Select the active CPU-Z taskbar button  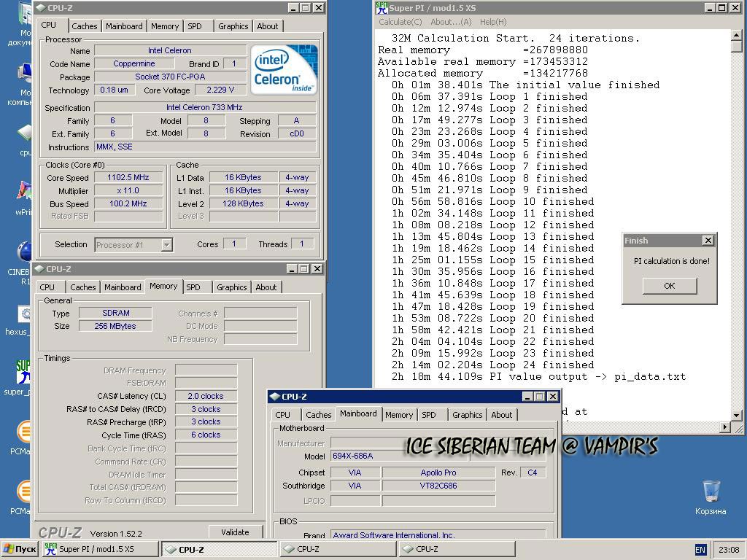[219, 549]
